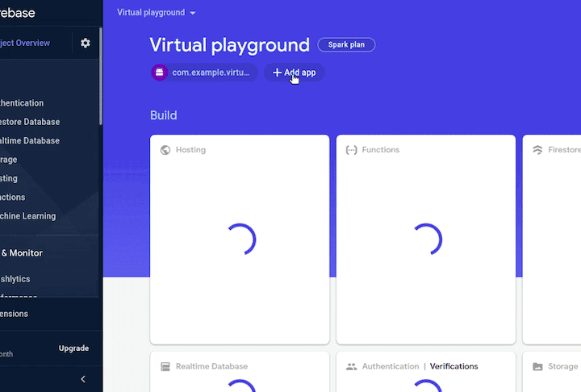Collapse the sidebar with the chevron arrow

[x=83, y=379]
